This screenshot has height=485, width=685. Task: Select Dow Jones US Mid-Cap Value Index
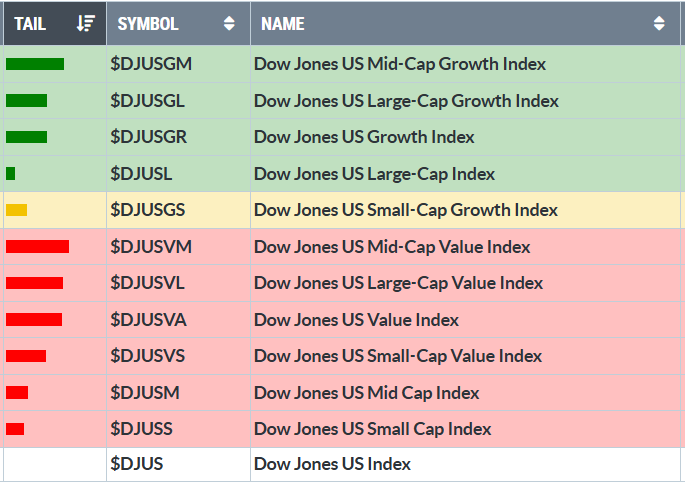pyautogui.click(x=392, y=247)
